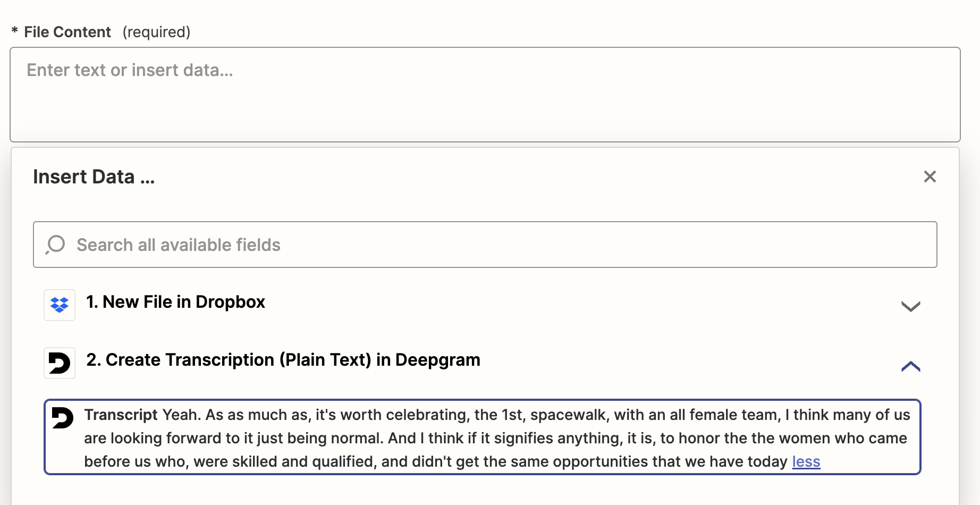The height and width of the screenshot is (505, 980).
Task: Collapse the Deepgram transcription section
Action: (x=910, y=366)
